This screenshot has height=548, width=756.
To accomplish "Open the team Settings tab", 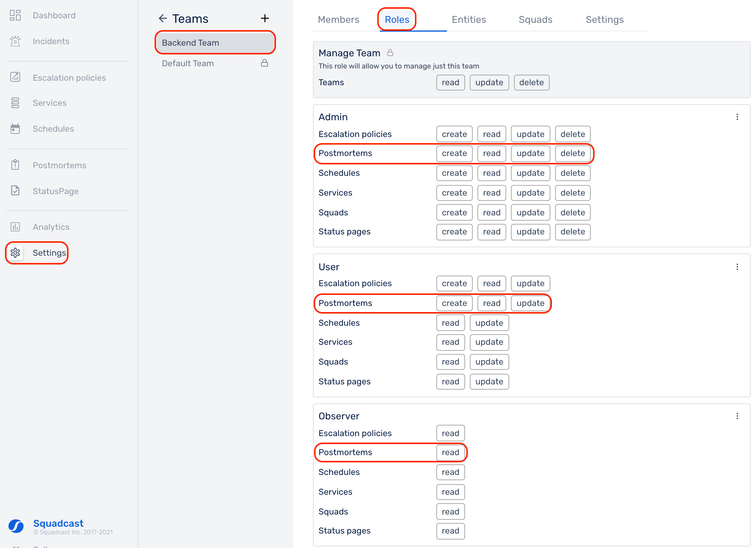I will pos(605,19).
